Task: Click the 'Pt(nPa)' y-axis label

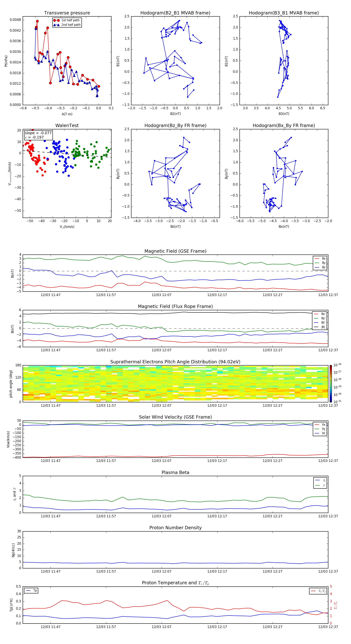Action: (x=6, y=61)
